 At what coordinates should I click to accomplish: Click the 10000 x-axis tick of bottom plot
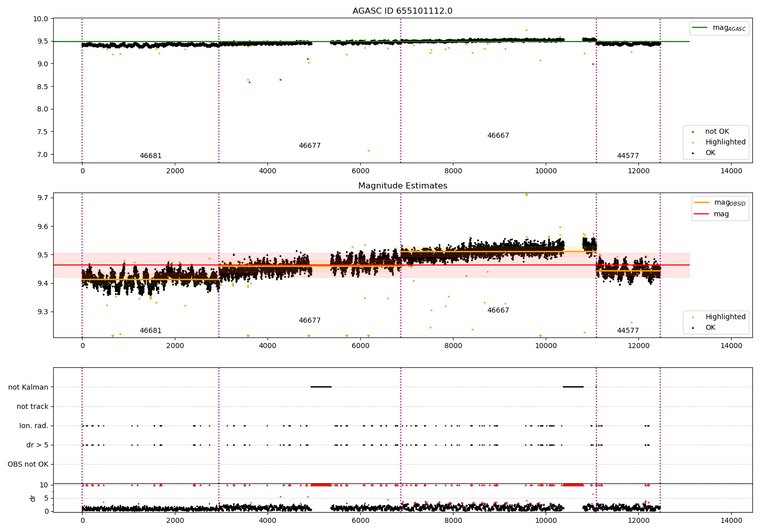click(x=546, y=520)
